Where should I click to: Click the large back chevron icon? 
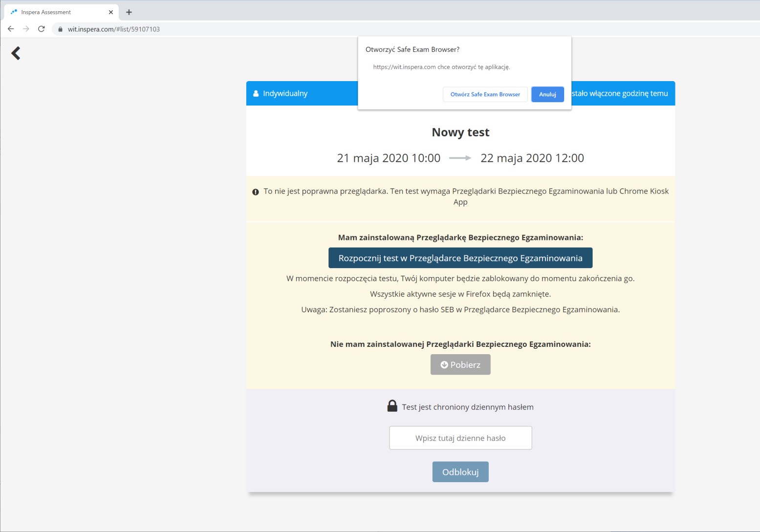point(16,53)
